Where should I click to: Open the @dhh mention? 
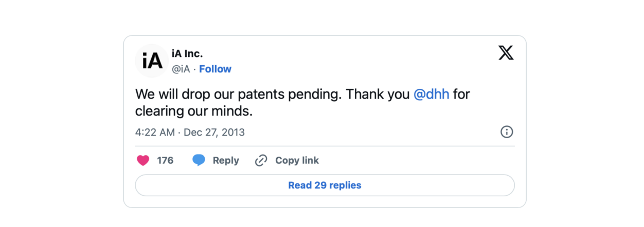(432, 94)
